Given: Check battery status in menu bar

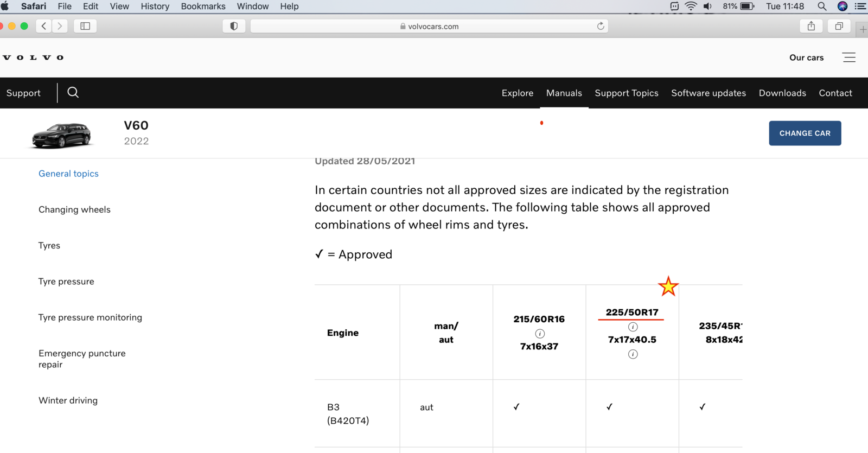Looking at the screenshot, I should [738, 7].
